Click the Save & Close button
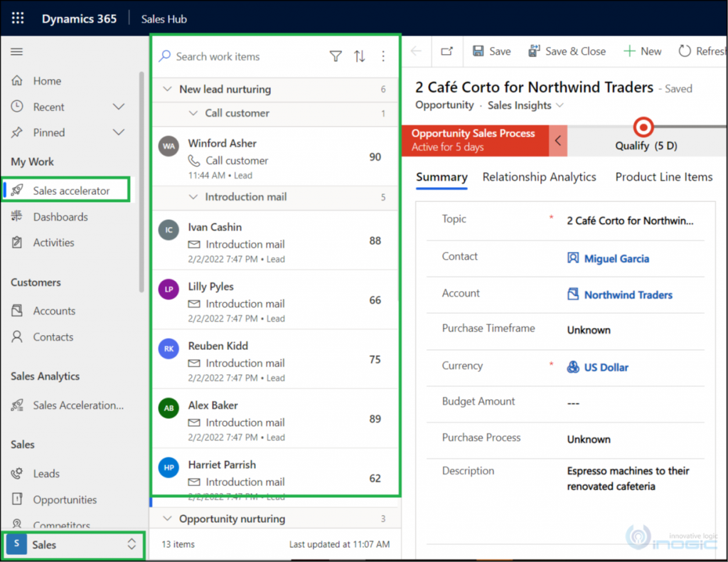 tap(567, 51)
